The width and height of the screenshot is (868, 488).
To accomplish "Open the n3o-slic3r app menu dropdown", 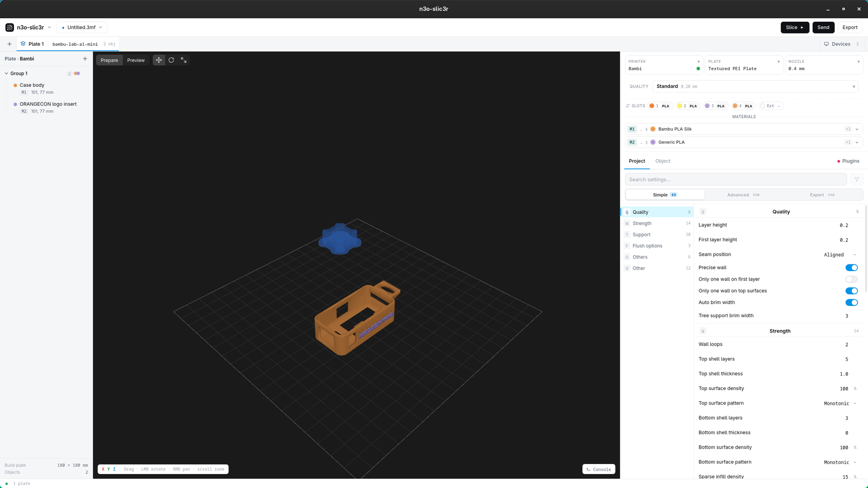I will click(x=28, y=28).
